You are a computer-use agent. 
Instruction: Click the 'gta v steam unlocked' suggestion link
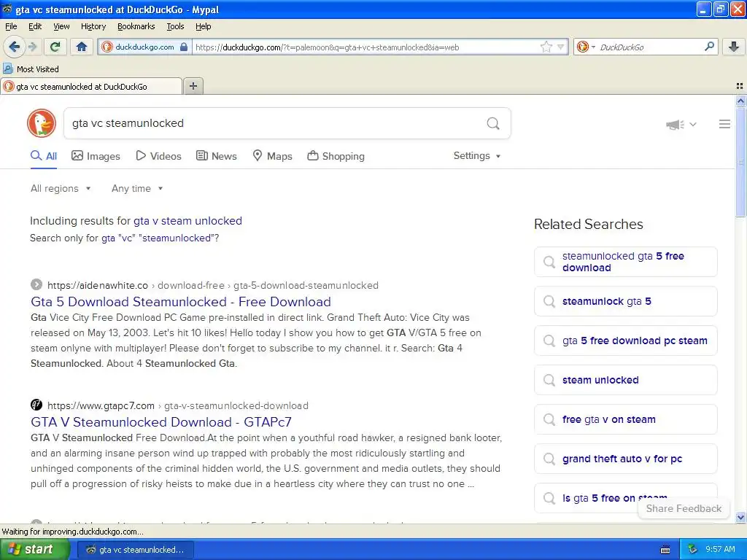click(x=187, y=221)
